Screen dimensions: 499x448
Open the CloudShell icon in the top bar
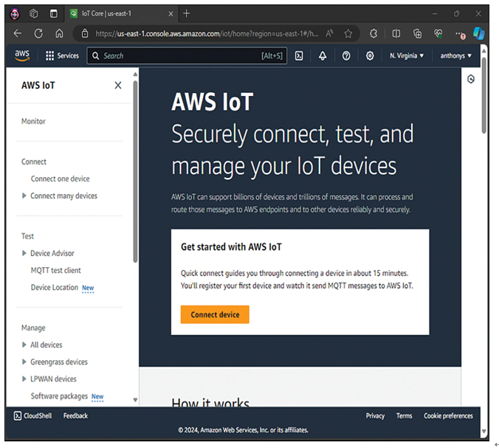(299, 55)
